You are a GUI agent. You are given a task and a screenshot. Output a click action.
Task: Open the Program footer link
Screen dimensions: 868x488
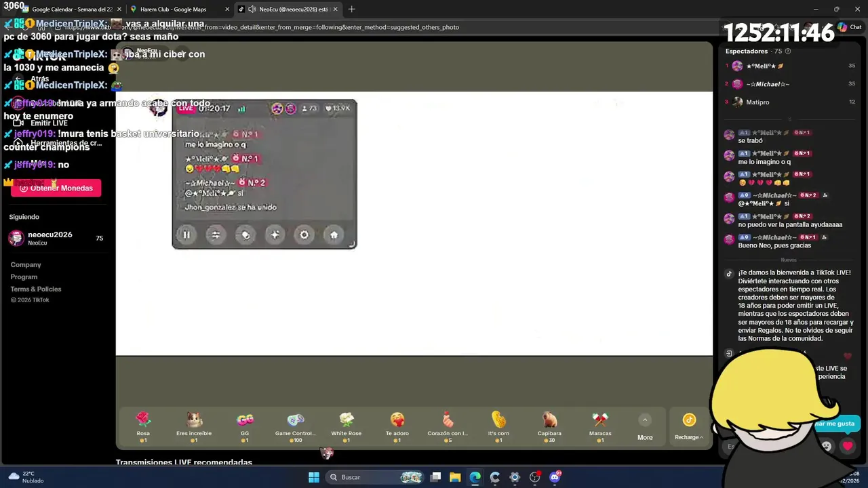(24, 277)
